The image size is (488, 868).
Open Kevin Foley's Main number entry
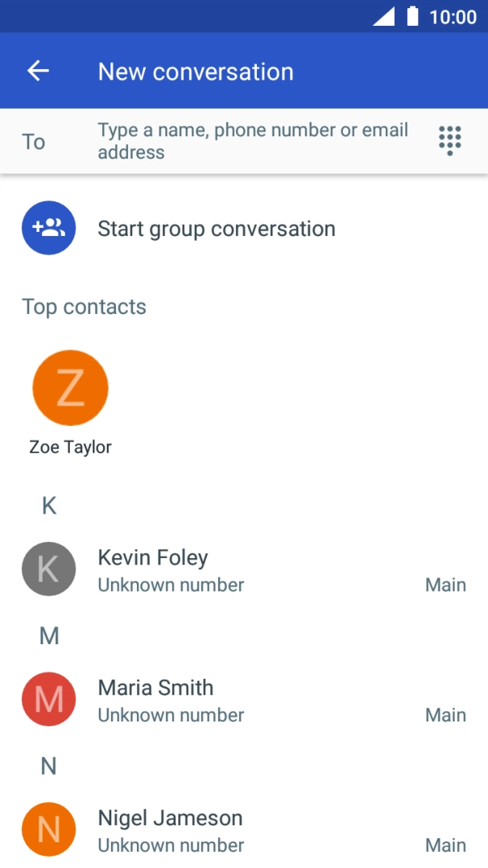click(445, 584)
